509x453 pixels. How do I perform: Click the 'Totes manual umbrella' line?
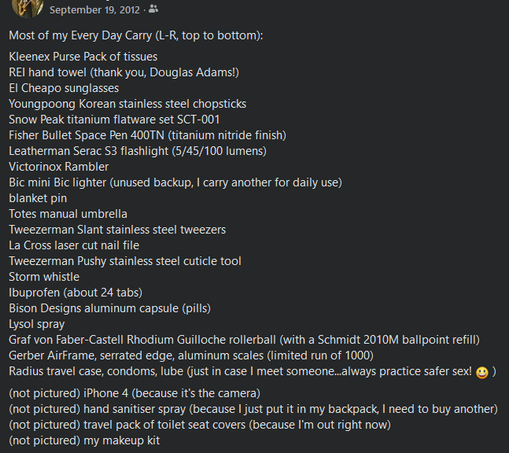68,214
